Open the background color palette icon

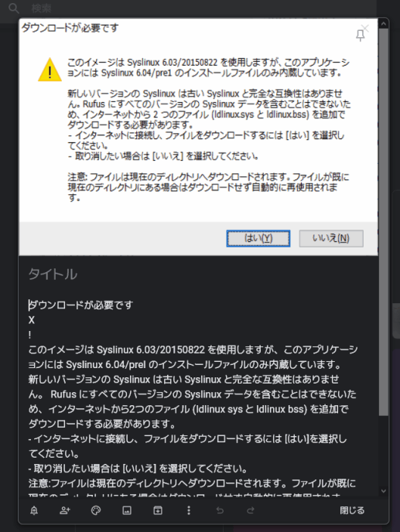click(x=96, y=510)
